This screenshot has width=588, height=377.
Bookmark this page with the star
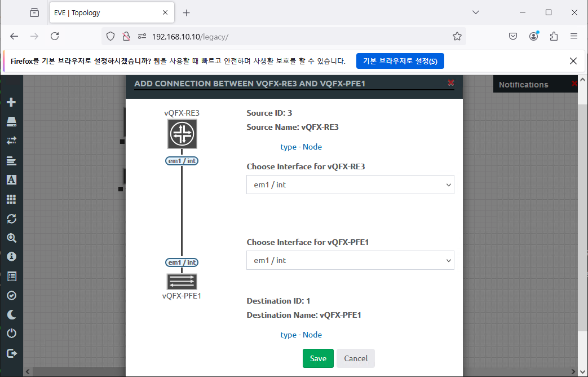[x=457, y=37]
